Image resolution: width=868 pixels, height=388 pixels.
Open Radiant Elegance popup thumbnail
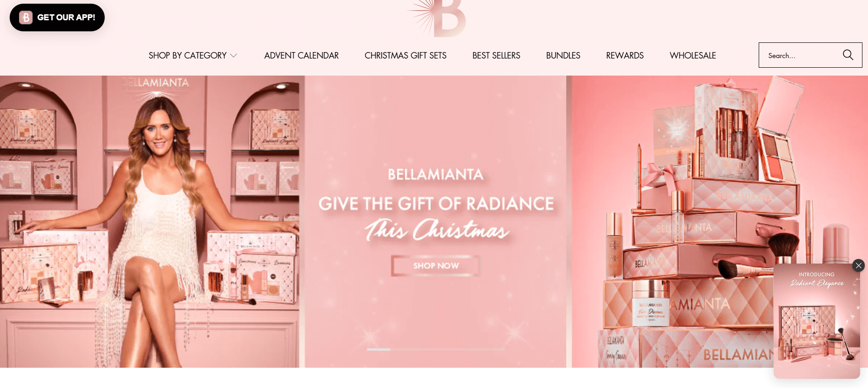[x=817, y=321]
